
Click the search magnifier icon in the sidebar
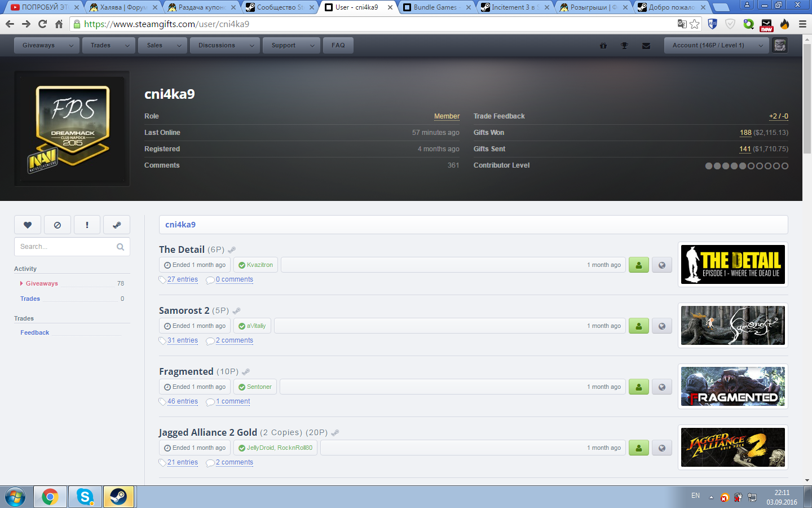(120, 247)
